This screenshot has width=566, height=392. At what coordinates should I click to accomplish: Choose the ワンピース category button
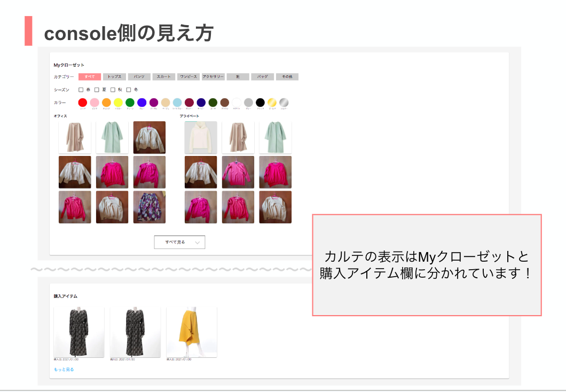point(188,77)
